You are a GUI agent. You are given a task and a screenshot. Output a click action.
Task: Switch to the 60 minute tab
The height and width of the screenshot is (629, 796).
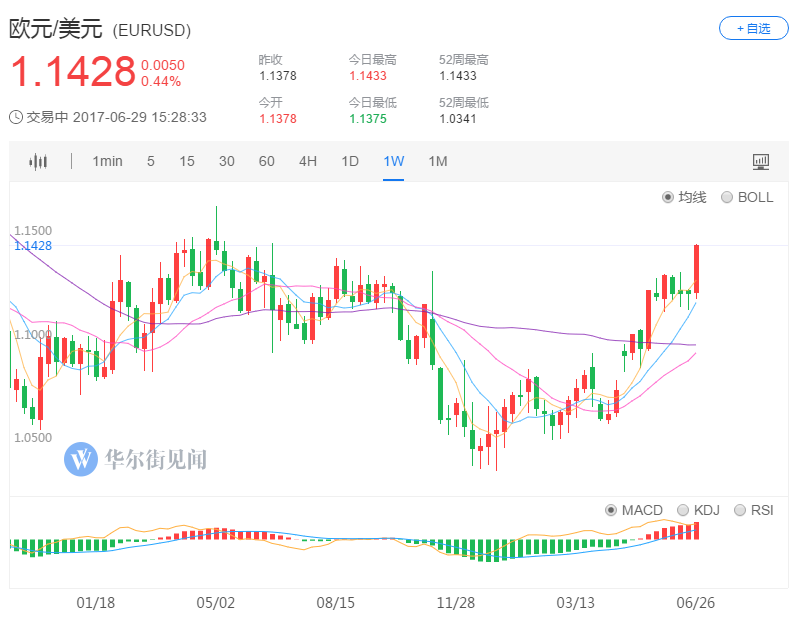point(267,162)
